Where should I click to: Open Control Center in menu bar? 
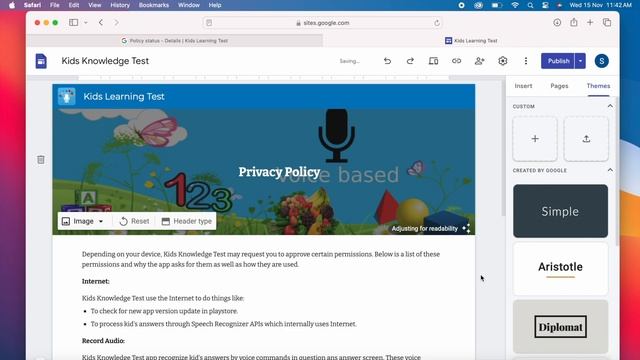(545, 5)
